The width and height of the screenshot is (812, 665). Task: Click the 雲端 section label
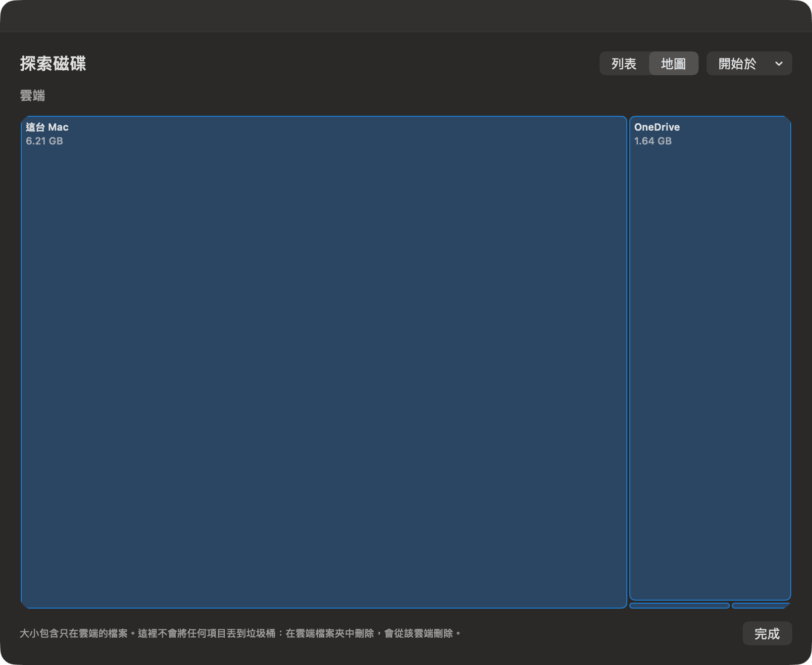tap(33, 95)
